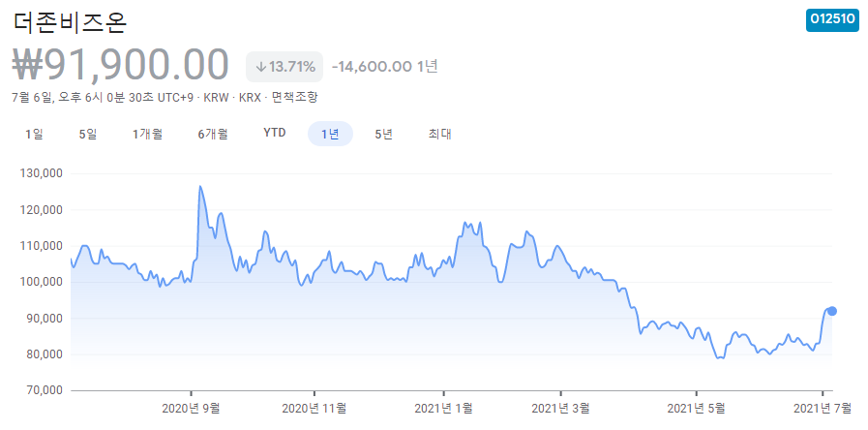Screen dimensions: 868x430
Task: Show the 최대 full range tab
Action: [x=440, y=134]
